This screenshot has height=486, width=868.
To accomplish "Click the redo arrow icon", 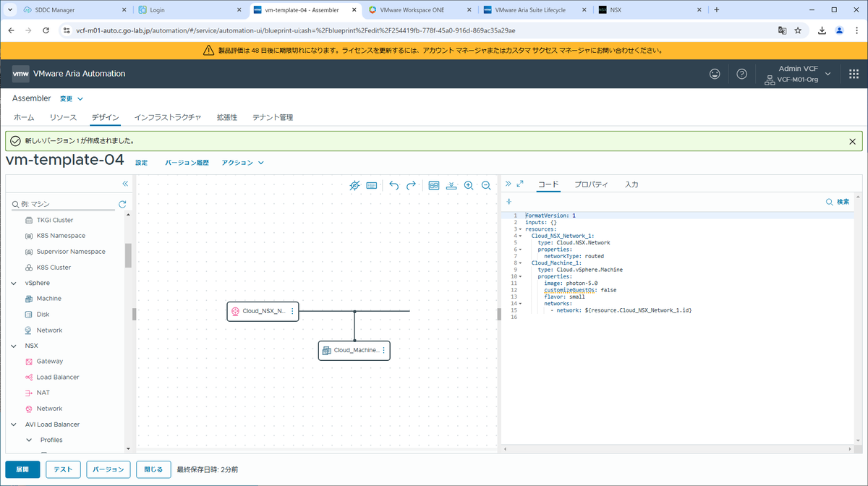I will 411,185.
